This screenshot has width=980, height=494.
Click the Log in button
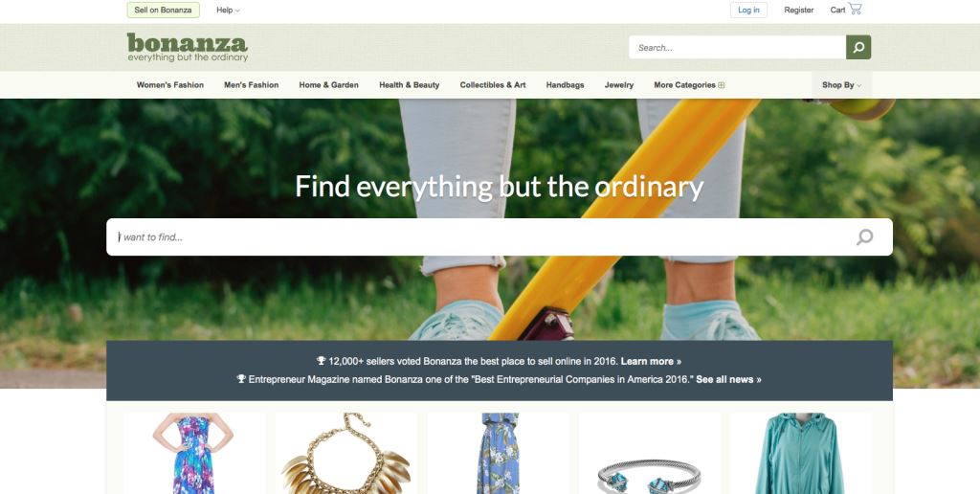pyautogui.click(x=748, y=10)
